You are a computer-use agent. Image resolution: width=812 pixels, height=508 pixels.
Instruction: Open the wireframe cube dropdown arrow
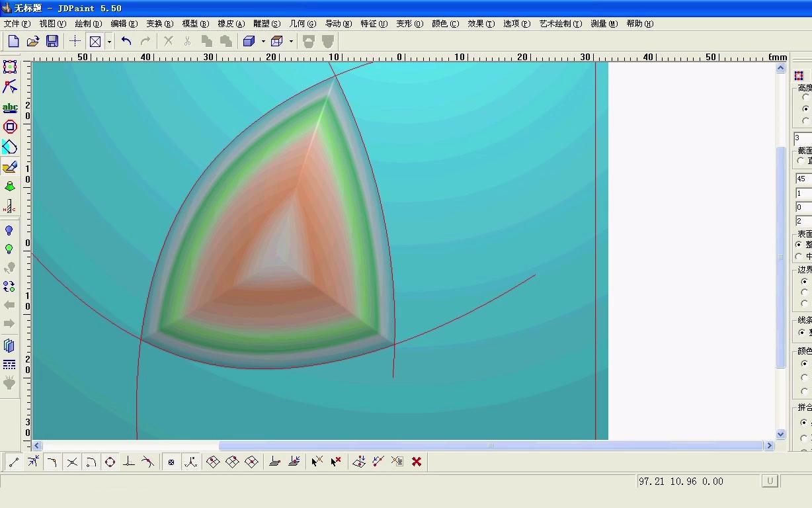click(291, 41)
